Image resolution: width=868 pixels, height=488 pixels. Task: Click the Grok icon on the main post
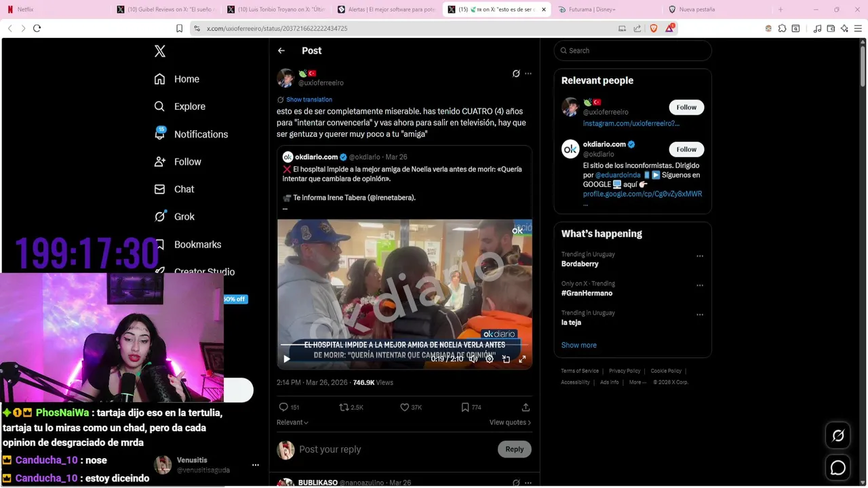[516, 73]
